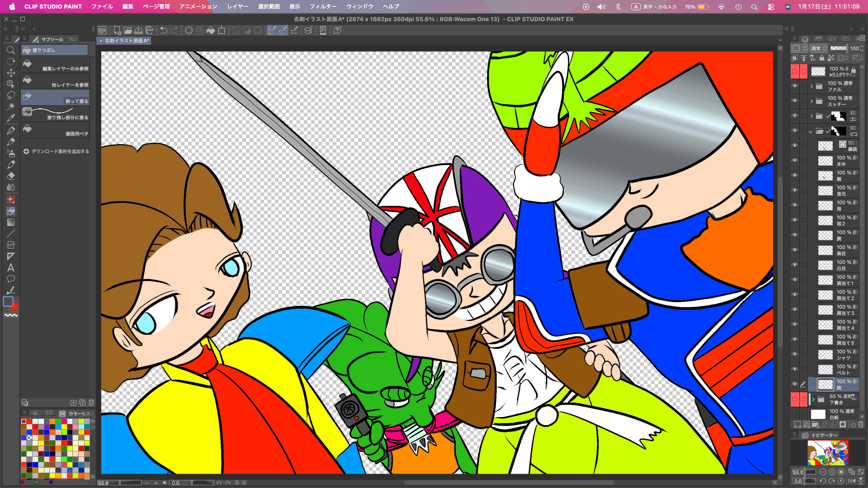Select the Eyedropper tool
Image resolution: width=868 pixels, height=488 pixels.
(x=11, y=118)
